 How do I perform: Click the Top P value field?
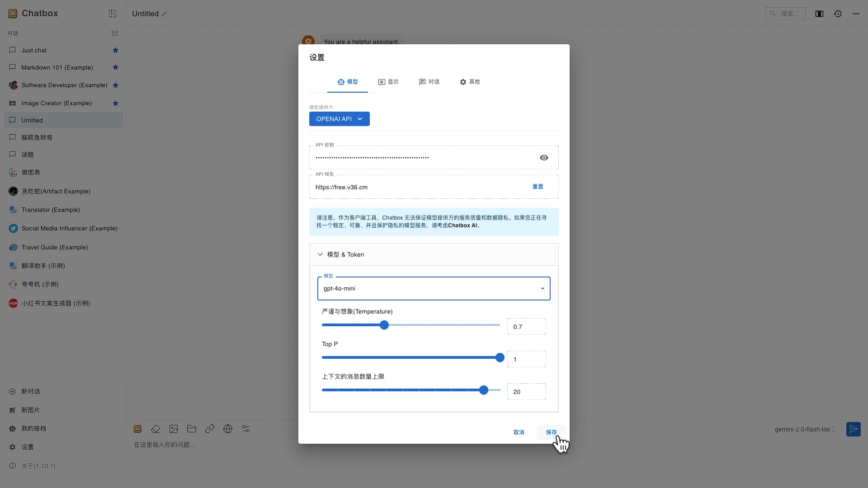point(527,359)
